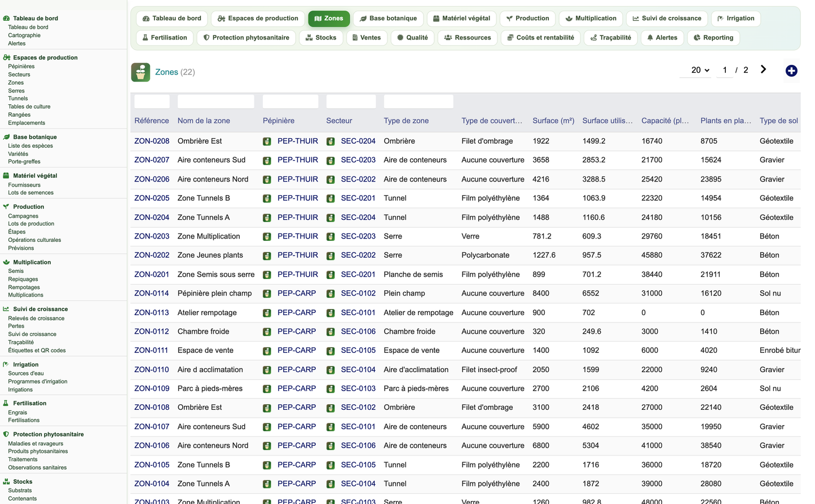
Task: Click Fertilisation flask icon in sidebar
Action: tap(6, 403)
